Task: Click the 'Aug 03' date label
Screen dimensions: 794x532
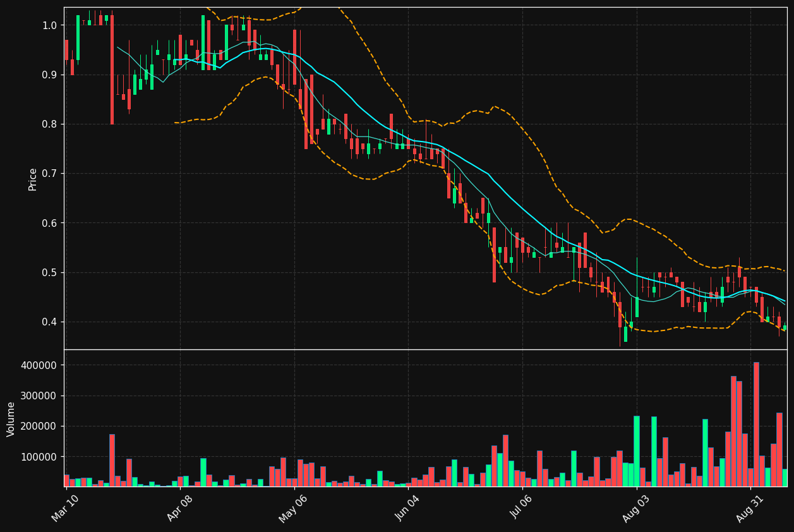Action: 635,508
